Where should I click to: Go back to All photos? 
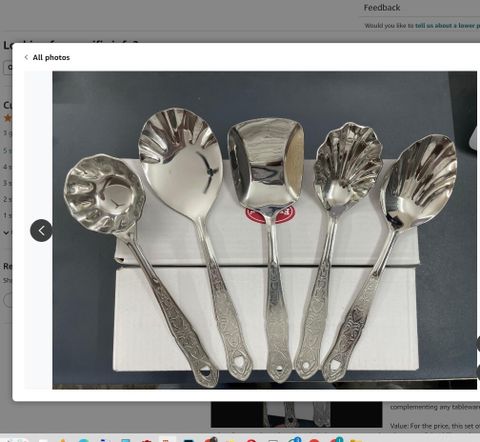coord(51,57)
